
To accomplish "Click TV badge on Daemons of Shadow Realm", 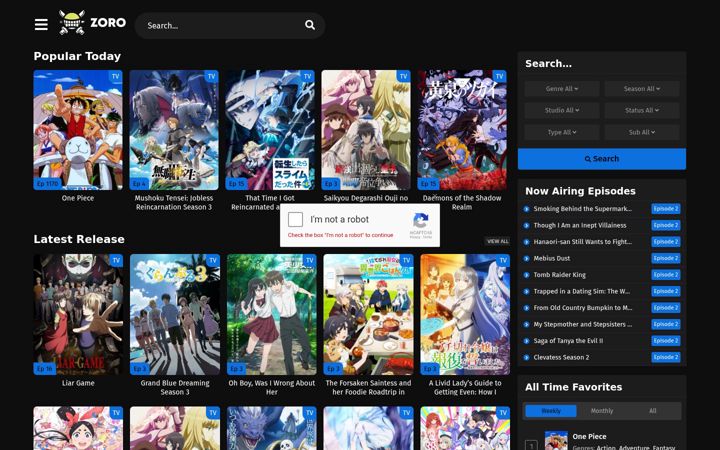I will point(499,76).
